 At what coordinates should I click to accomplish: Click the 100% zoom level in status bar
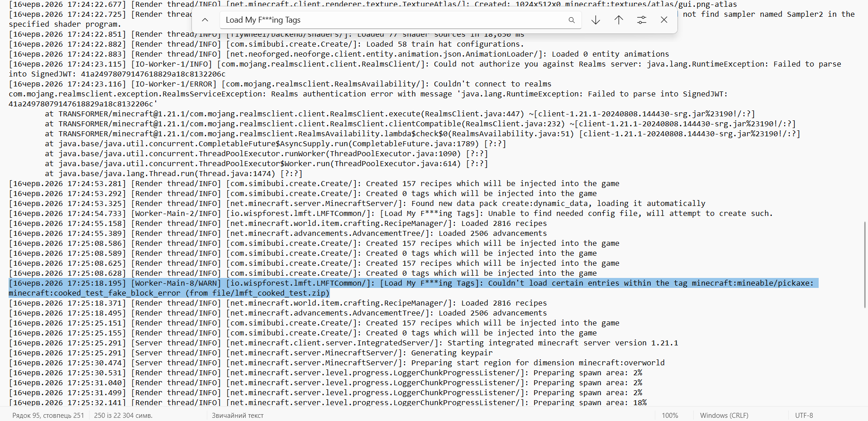point(670,415)
